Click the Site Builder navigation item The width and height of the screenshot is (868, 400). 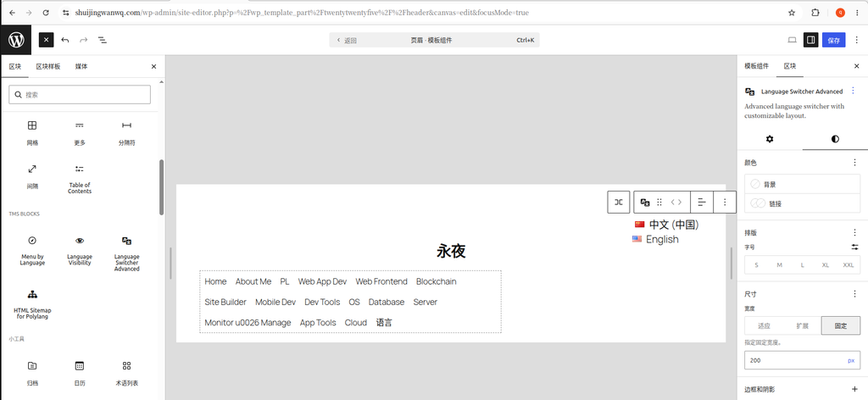(x=225, y=302)
